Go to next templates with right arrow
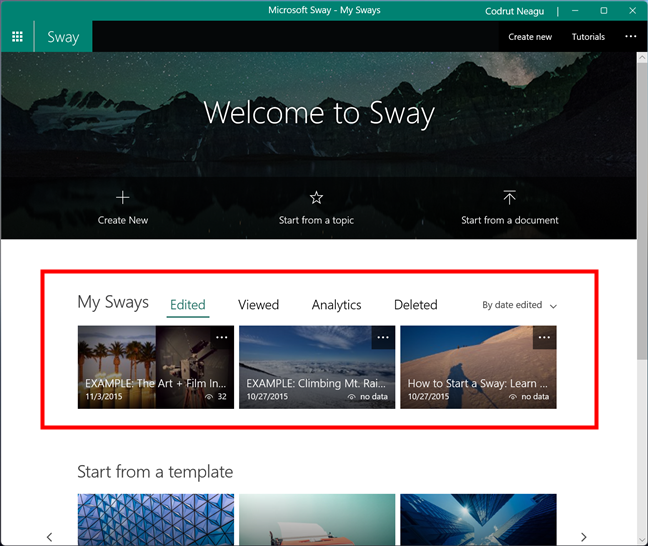Viewport: 648px width, 546px height. click(584, 537)
